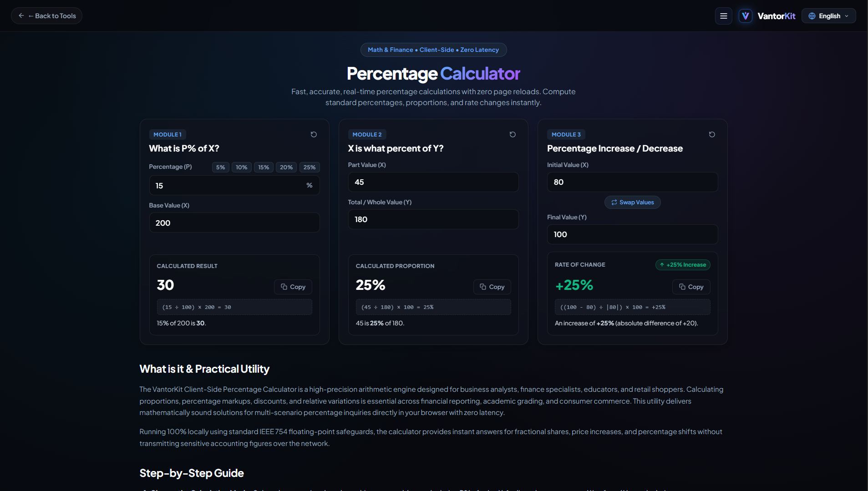Image resolution: width=868 pixels, height=491 pixels.
Task: Click the VantorKit logo icon
Action: (x=746, y=16)
